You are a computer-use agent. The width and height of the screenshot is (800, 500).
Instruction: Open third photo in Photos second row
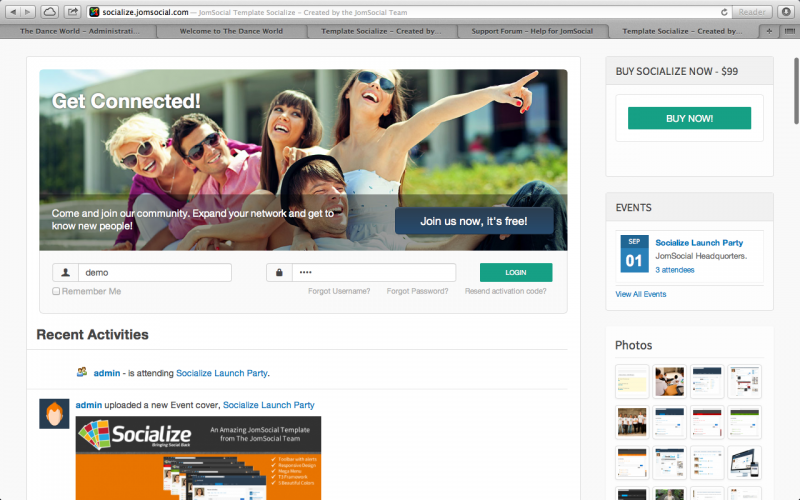707,422
